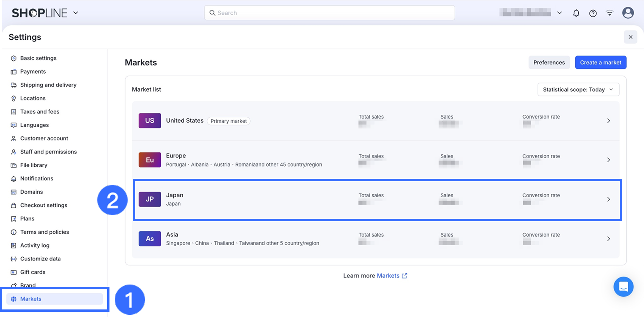Open Japan market row chevron

tap(608, 199)
